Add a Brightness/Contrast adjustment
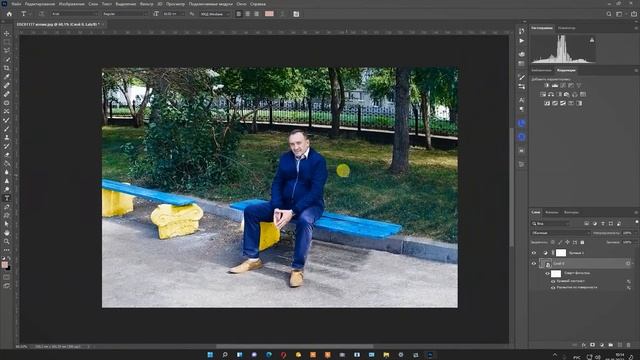 (547, 85)
